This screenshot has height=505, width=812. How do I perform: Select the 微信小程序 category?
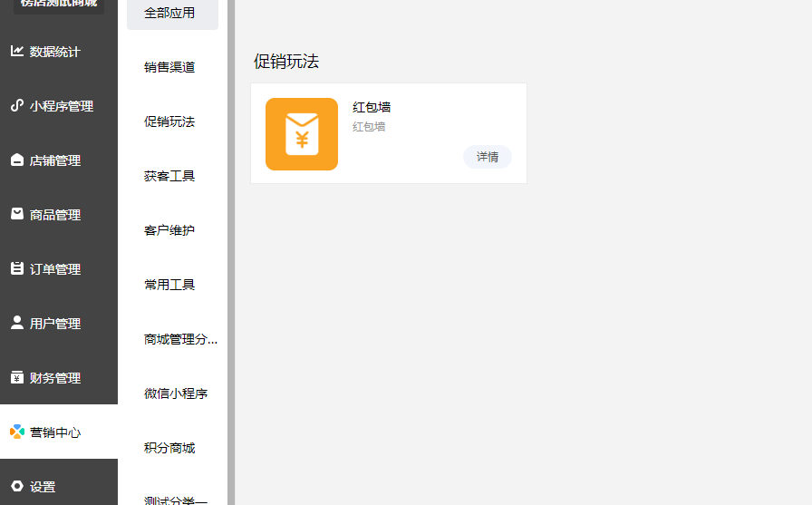(x=176, y=393)
